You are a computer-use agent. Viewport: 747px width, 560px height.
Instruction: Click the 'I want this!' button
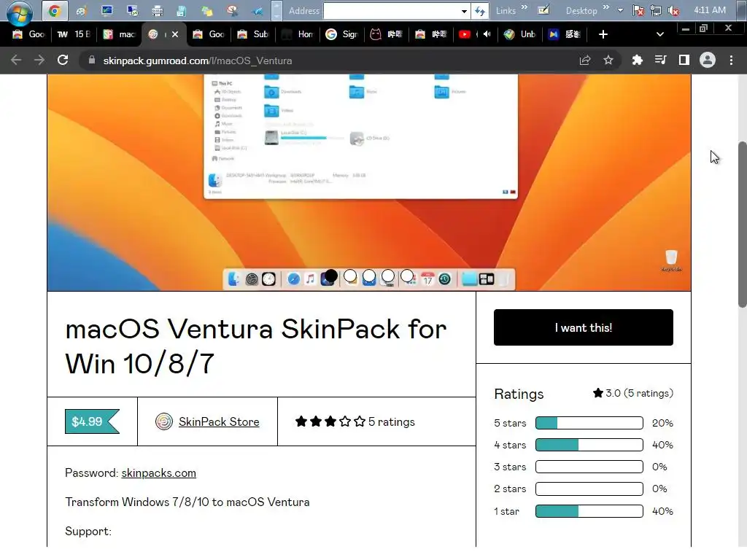coord(583,327)
